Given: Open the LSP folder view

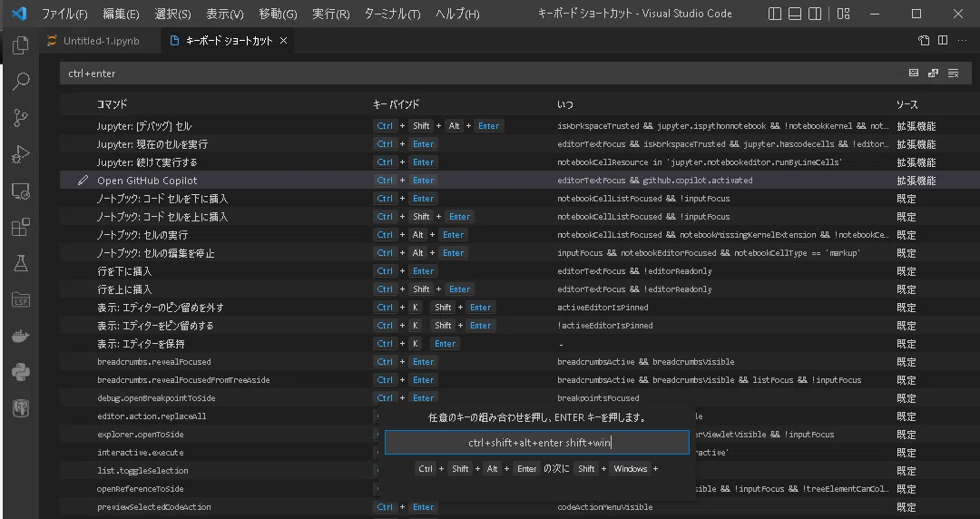Looking at the screenshot, I should (21, 300).
